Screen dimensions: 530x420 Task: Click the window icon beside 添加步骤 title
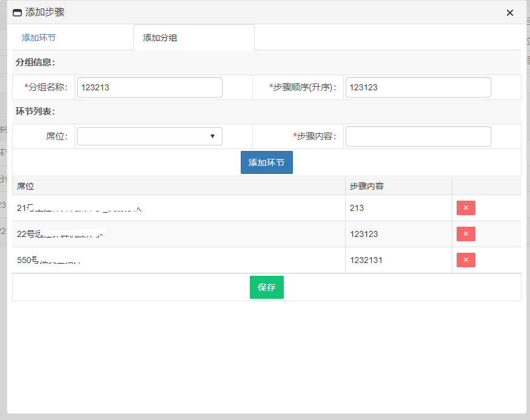coord(17,13)
